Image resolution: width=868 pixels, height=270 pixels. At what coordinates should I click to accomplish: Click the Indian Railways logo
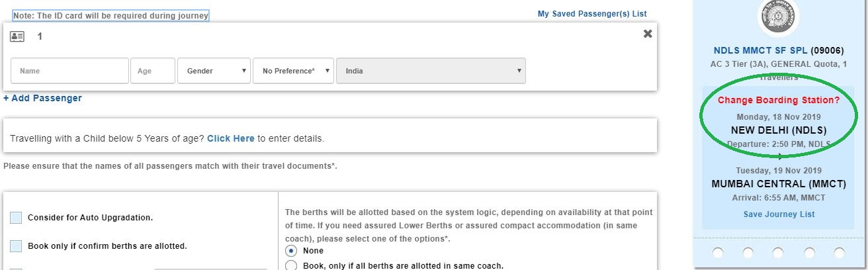[778, 17]
